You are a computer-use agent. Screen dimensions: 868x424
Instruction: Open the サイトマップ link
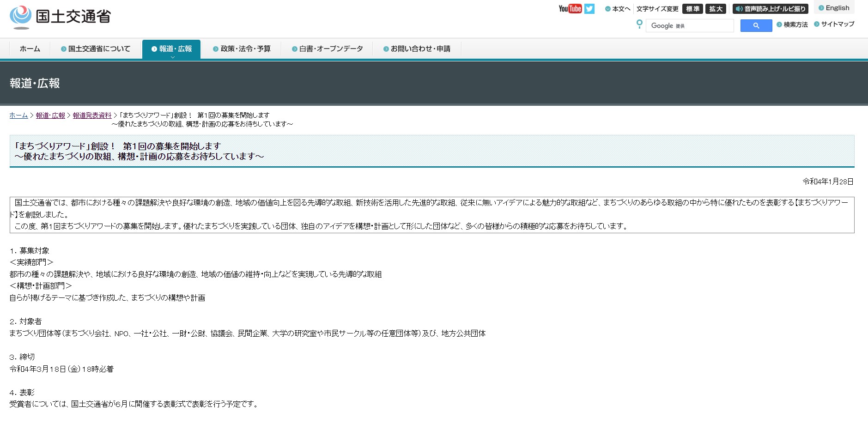point(837,24)
